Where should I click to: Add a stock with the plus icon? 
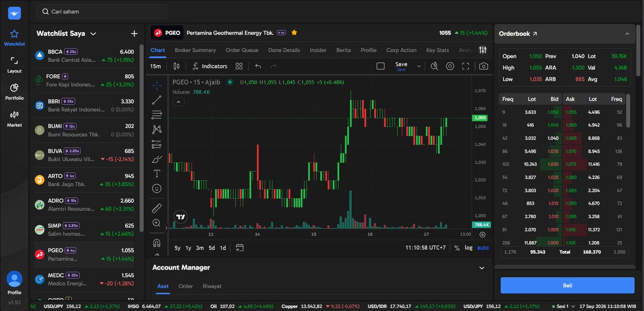[x=134, y=33]
